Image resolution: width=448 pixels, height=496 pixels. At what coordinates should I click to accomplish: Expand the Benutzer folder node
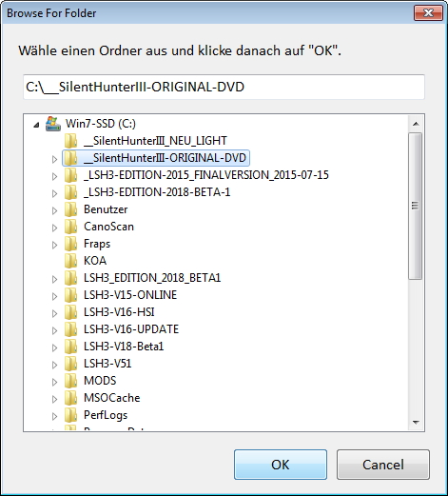(x=54, y=210)
